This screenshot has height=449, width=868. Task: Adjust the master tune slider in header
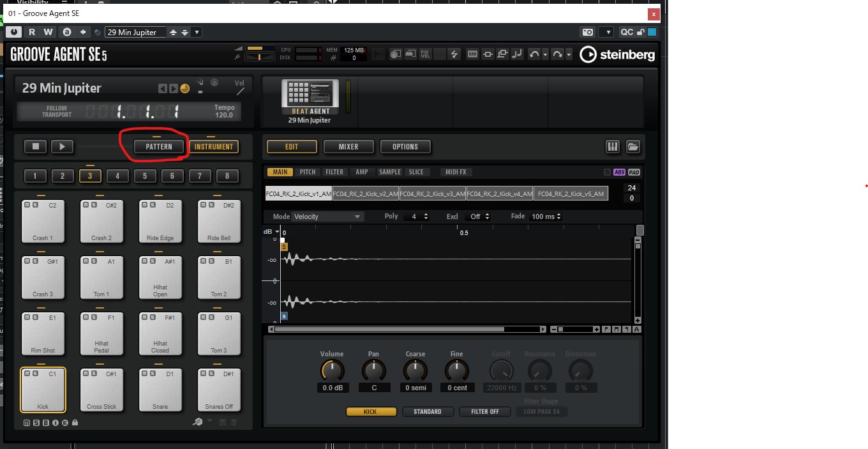(259, 57)
